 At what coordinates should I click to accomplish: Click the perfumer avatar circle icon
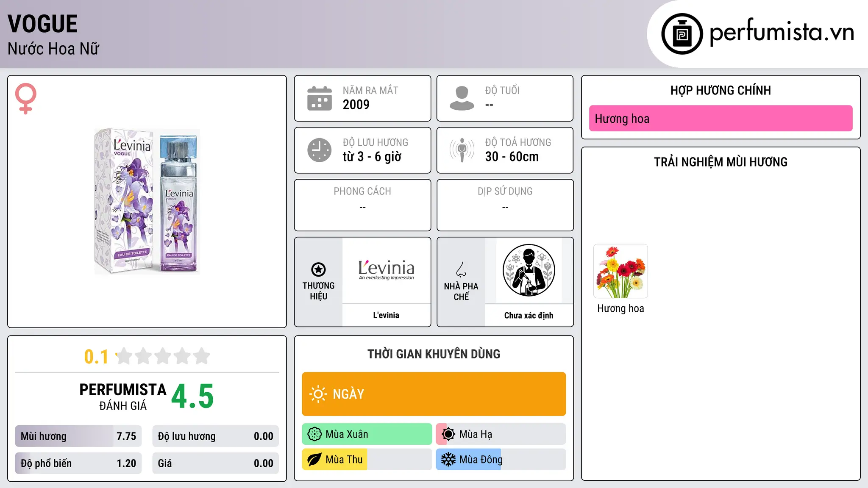tap(529, 270)
